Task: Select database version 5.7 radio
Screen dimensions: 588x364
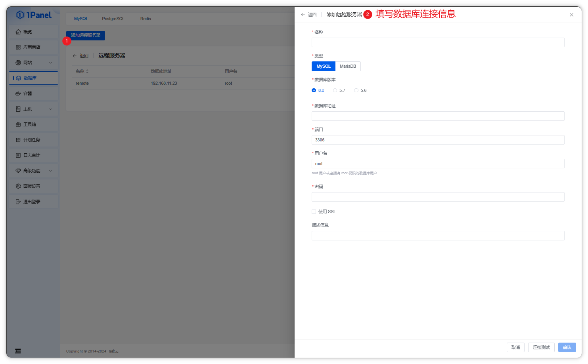Action: [335, 90]
